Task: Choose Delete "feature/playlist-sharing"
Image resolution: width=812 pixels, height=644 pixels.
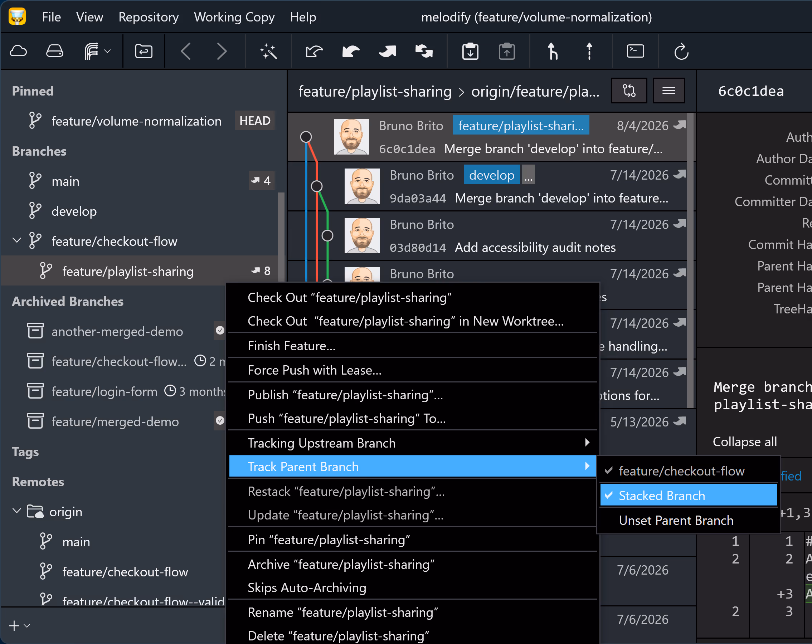Action: click(x=413, y=636)
